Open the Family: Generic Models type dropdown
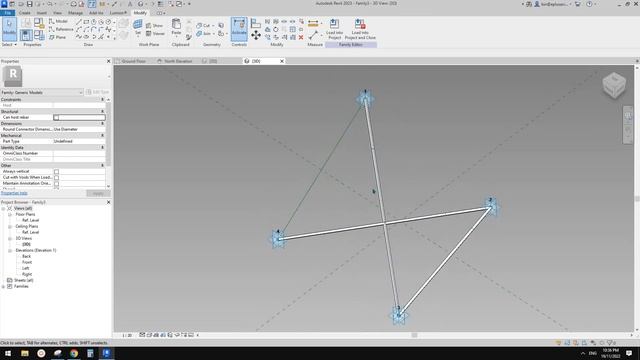The width and height of the screenshot is (640, 360). click(x=42, y=92)
